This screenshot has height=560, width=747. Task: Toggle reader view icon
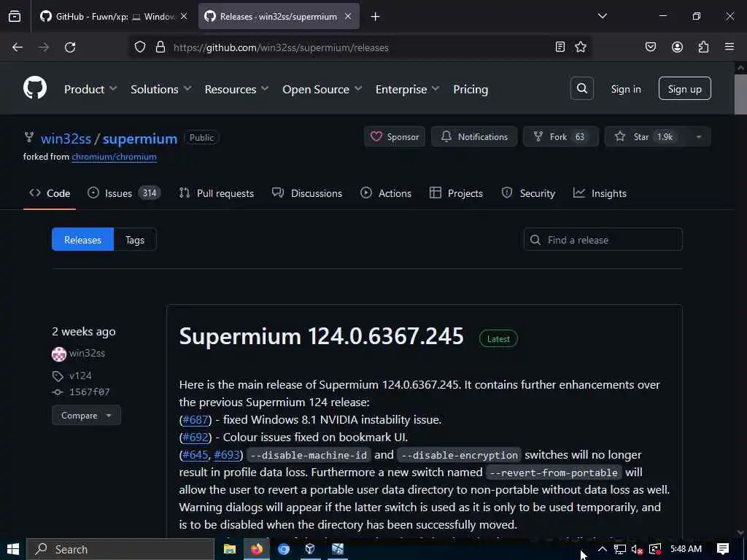click(x=560, y=47)
